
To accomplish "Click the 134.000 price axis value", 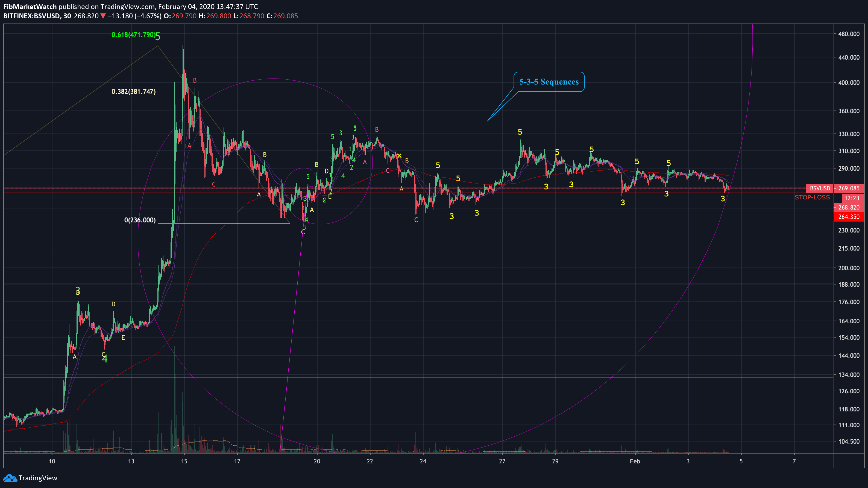I will [849, 375].
